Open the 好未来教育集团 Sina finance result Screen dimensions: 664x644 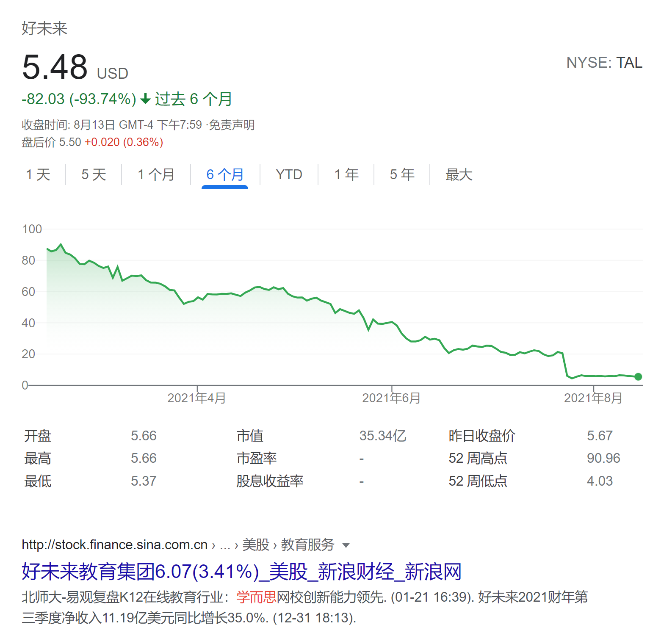(x=241, y=572)
